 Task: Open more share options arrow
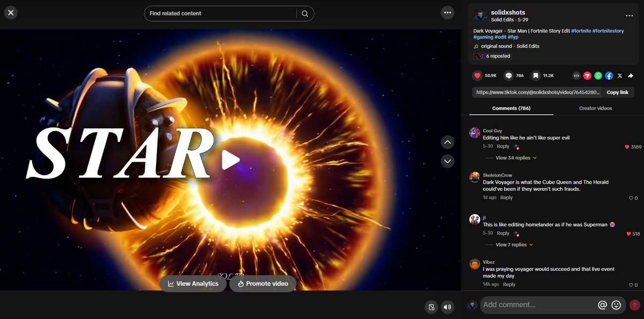point(631,76)
